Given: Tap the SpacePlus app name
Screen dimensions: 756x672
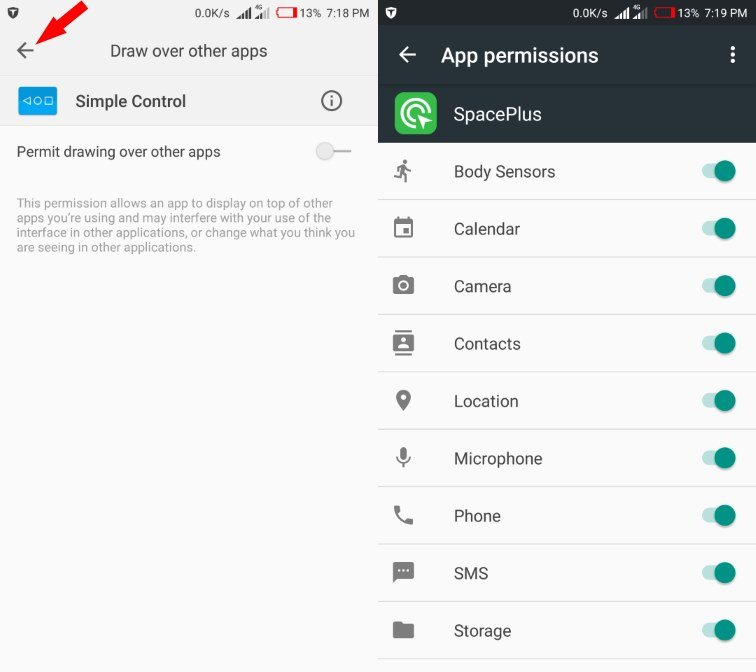Looking at the screenshot, I should pyautogui.click(x=498, y=114).
